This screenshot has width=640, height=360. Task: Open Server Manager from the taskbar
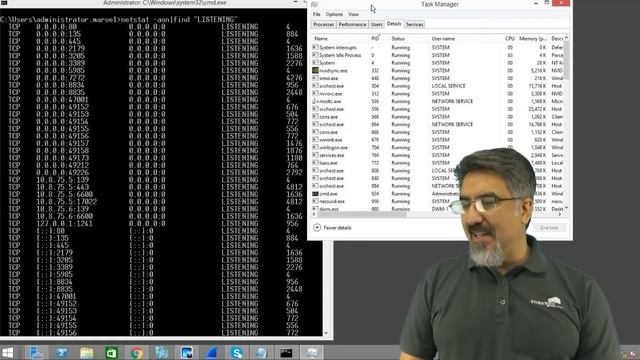pyautogui.click(x=36, y=352)
